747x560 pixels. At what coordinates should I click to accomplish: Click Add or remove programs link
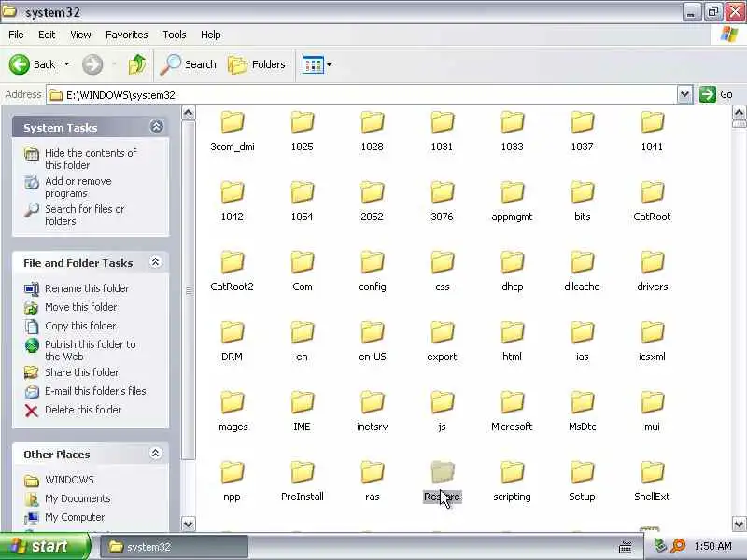click(x=78, y=188)
